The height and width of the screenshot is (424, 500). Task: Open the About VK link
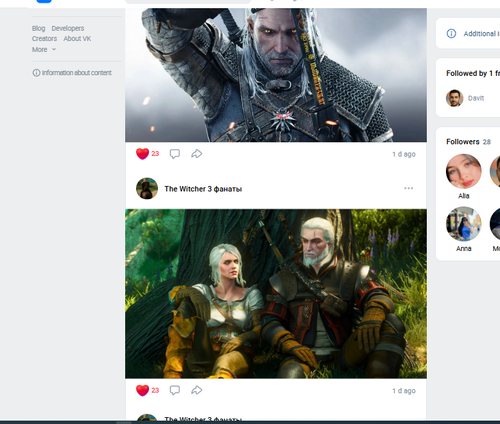point(77,39)
